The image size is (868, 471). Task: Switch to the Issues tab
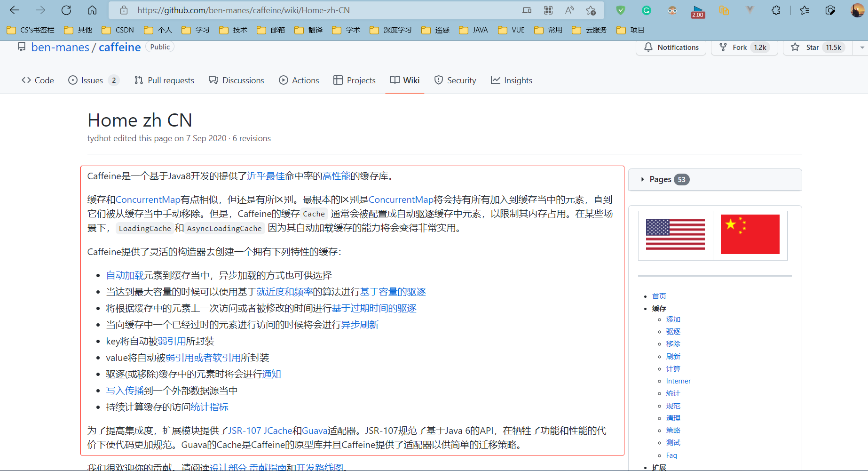pyautogui.click(x=94, y=80)
